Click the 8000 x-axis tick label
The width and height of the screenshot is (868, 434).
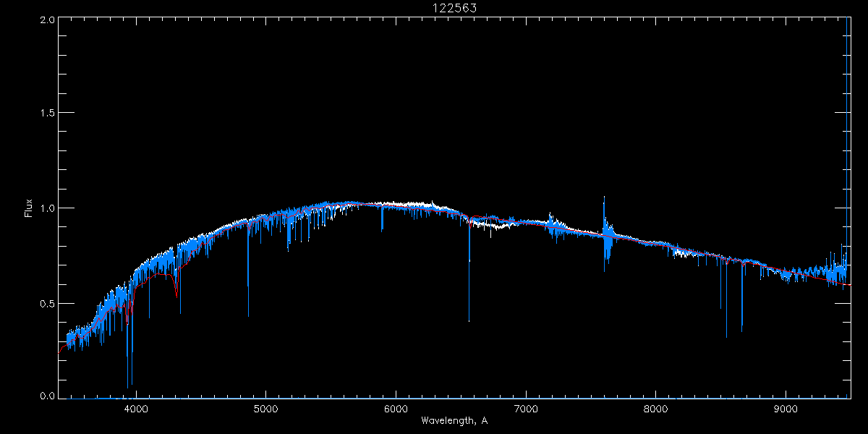656,409
